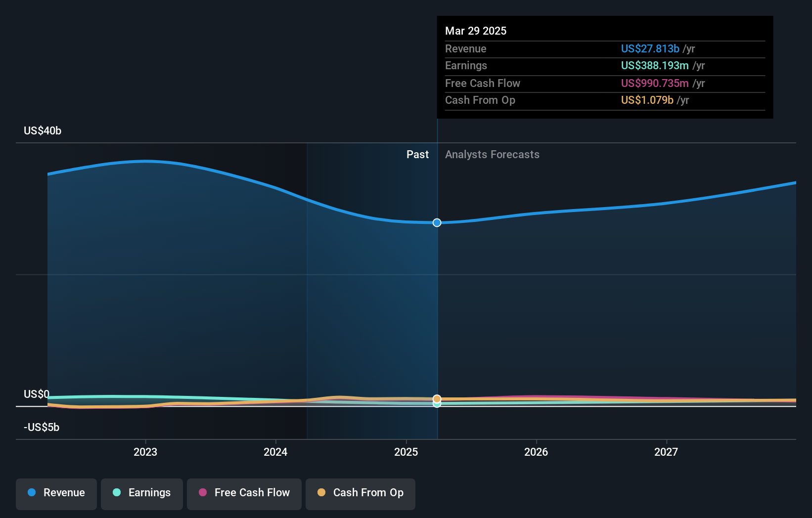Screen dimensions: 812x518
Task: Select the Revenue data point at Mar 2025
Action: (437, 223)
